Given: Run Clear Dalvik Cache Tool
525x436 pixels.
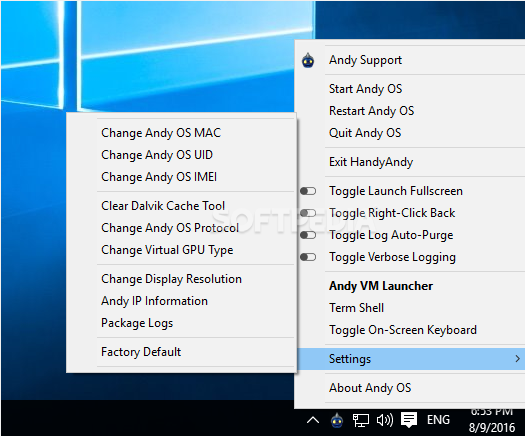Looking at the screenshot, I should (x=163, y=206).
